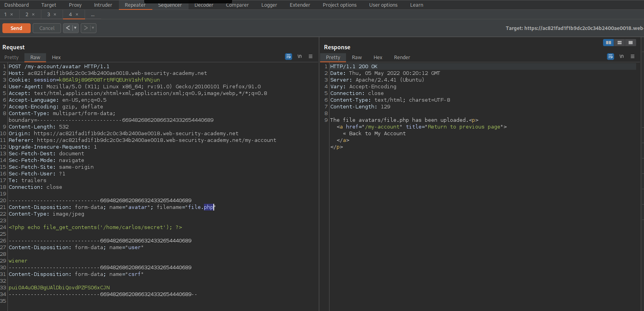Show the Response in Raw view
Image resolution: width=644 pixels, height=311 pixels.
(x=357, y=58)
